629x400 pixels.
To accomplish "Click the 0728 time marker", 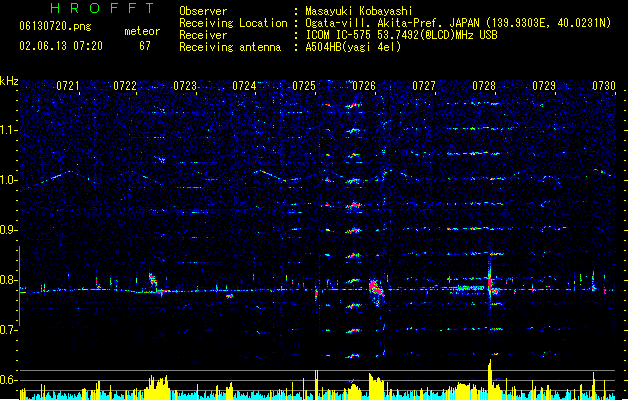I will tap(484, 86).
